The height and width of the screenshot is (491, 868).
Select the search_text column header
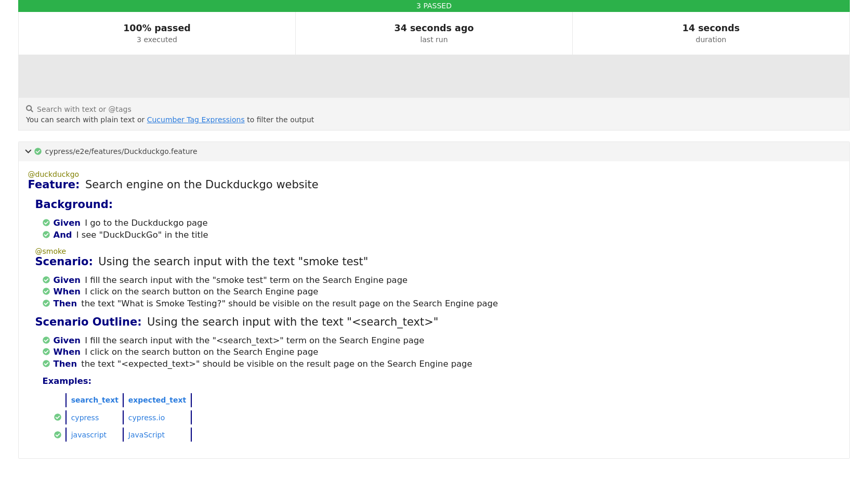95,400
